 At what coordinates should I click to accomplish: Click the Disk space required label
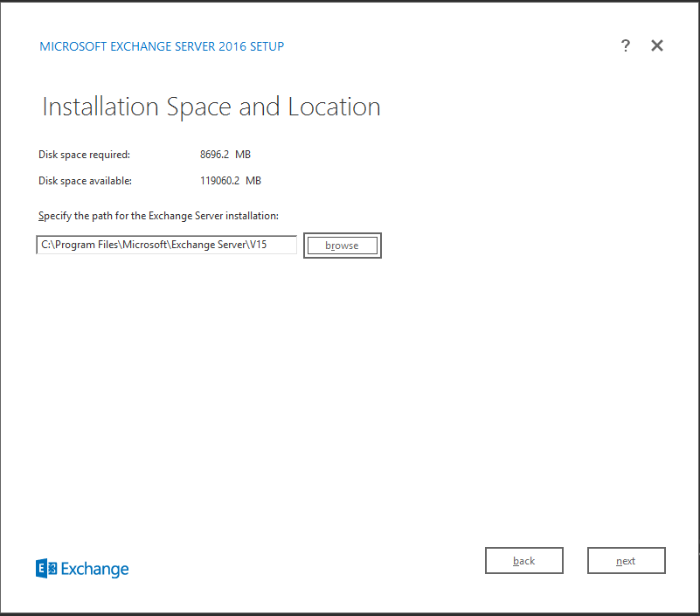click(x=85, y=155)
